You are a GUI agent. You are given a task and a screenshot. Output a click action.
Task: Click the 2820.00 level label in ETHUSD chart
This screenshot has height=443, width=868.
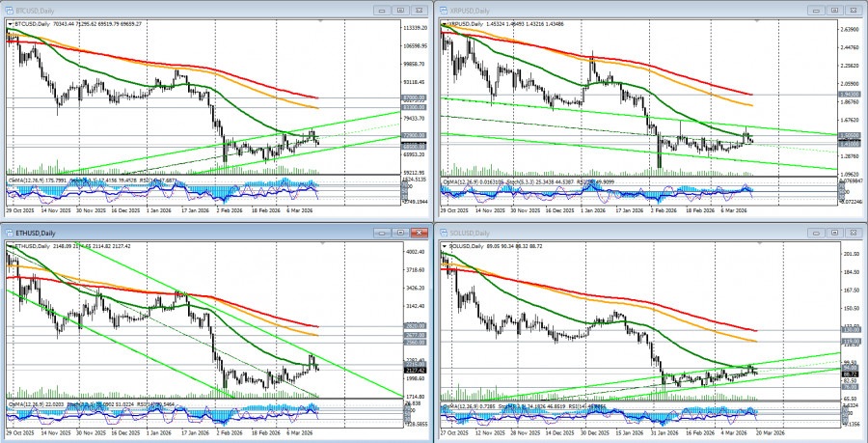(x=414, y=326)
